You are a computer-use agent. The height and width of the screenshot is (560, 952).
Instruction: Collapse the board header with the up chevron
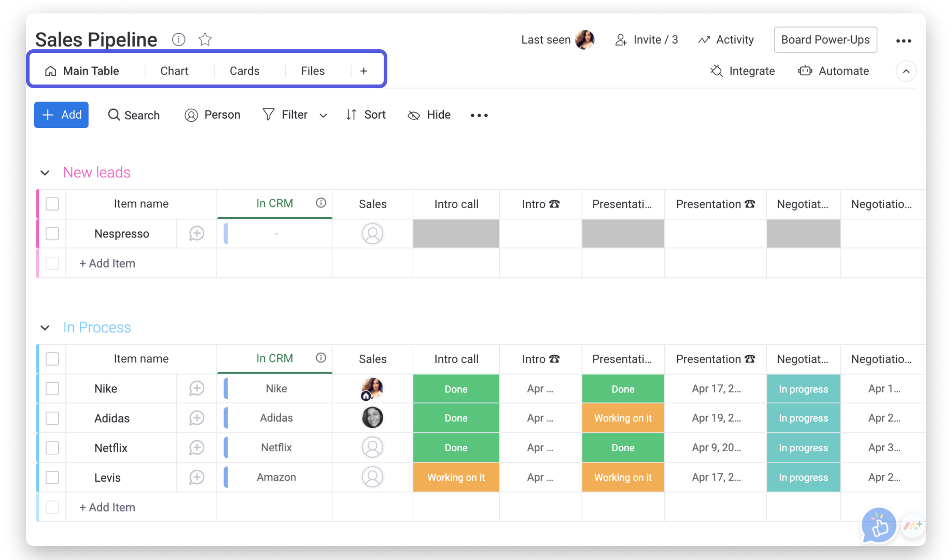pos(906,71)
